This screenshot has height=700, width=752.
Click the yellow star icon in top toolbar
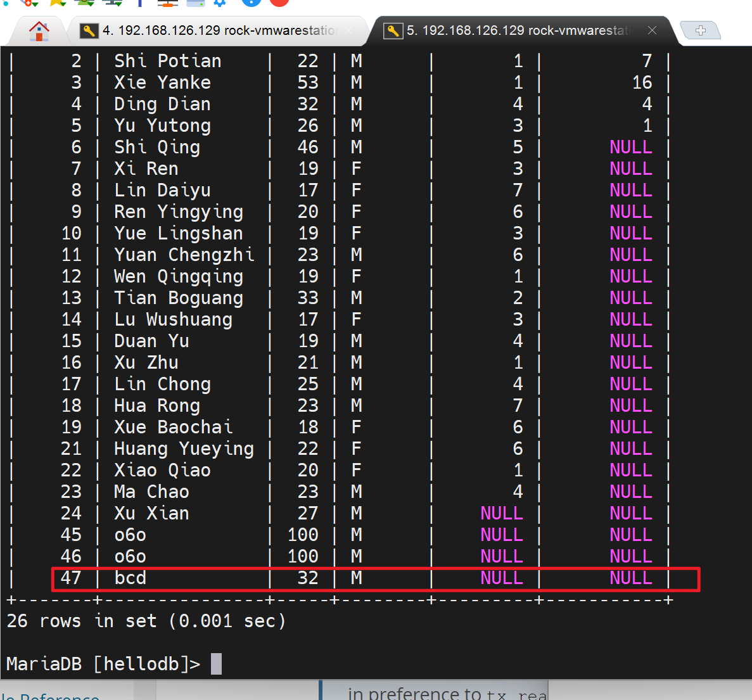click(57, 2)
